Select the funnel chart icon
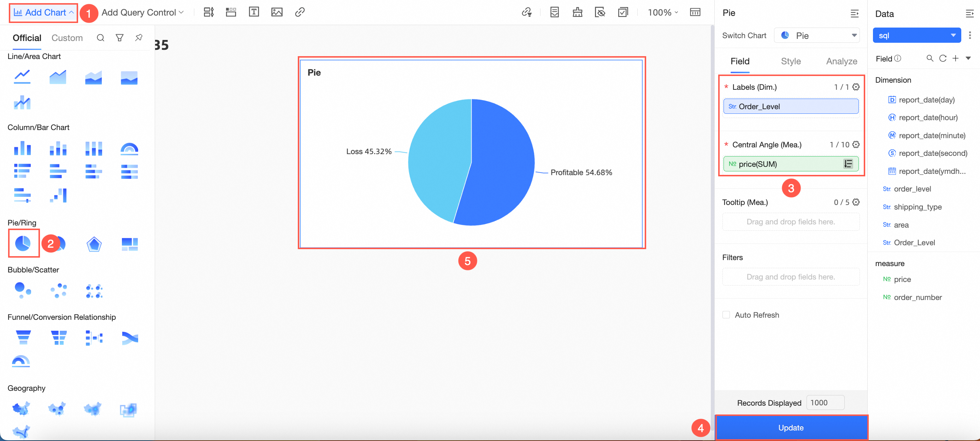The width and height of the screenshot is (980, 441). tap(23, 337)
